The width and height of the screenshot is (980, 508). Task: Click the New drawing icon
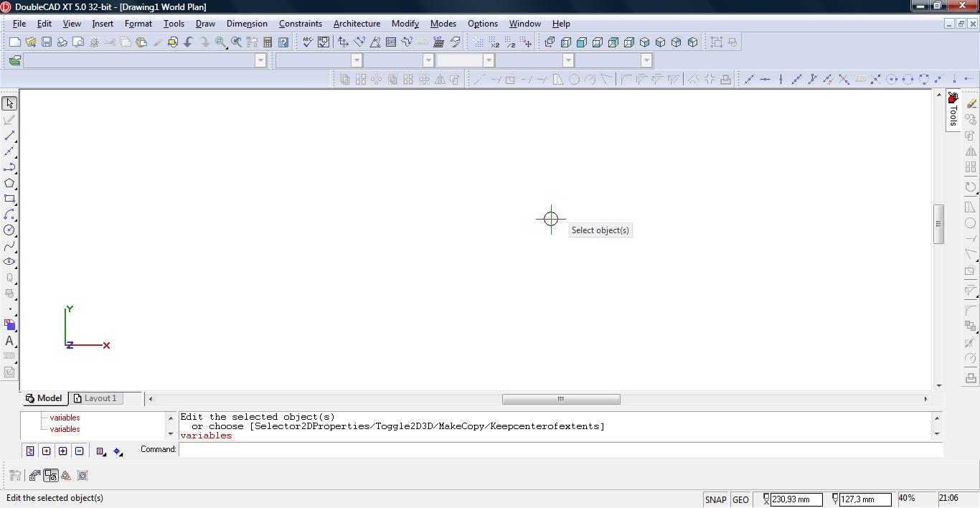point(14,42)
